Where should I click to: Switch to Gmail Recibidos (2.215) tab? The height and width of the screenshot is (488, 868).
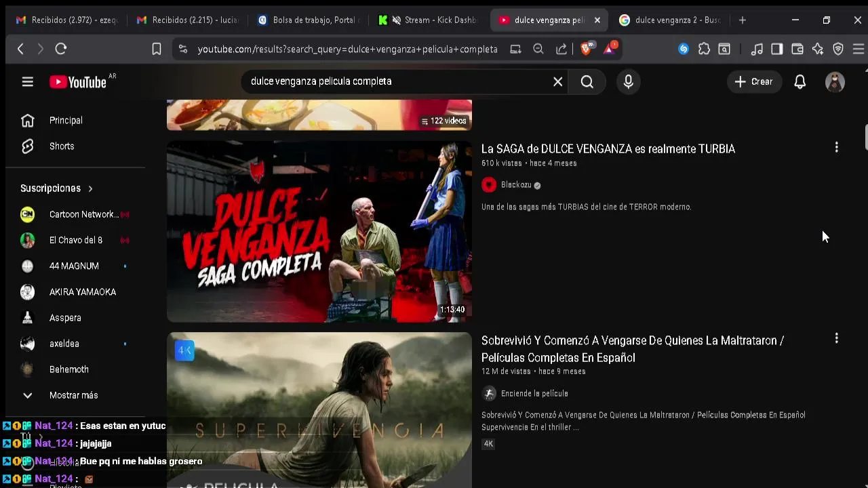point(188,20)
